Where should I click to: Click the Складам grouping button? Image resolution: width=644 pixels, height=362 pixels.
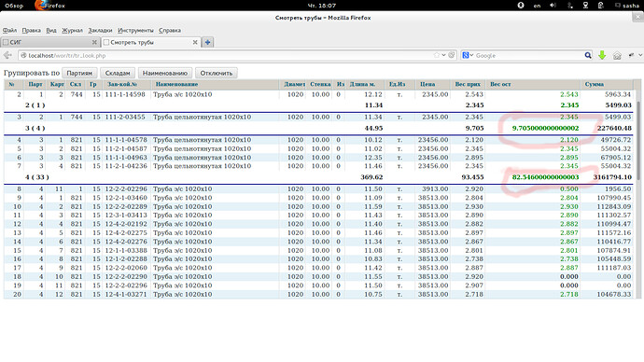pyautogui.click(x=118, y=73)
